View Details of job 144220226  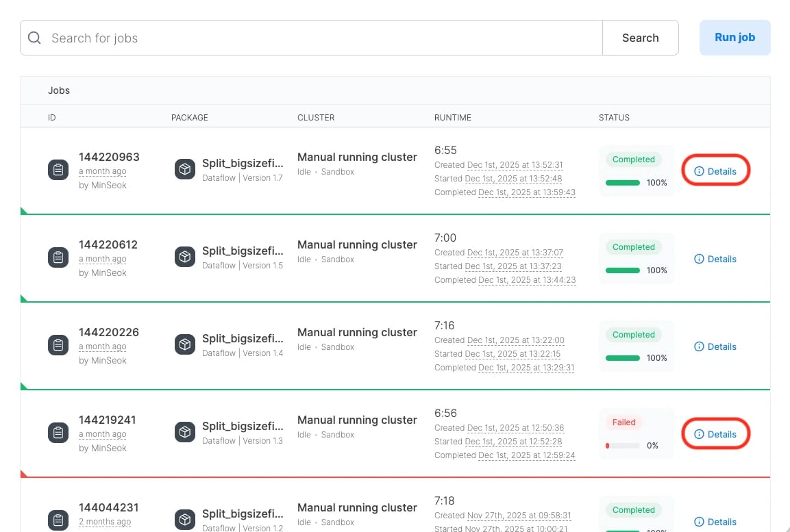point(715,346)
